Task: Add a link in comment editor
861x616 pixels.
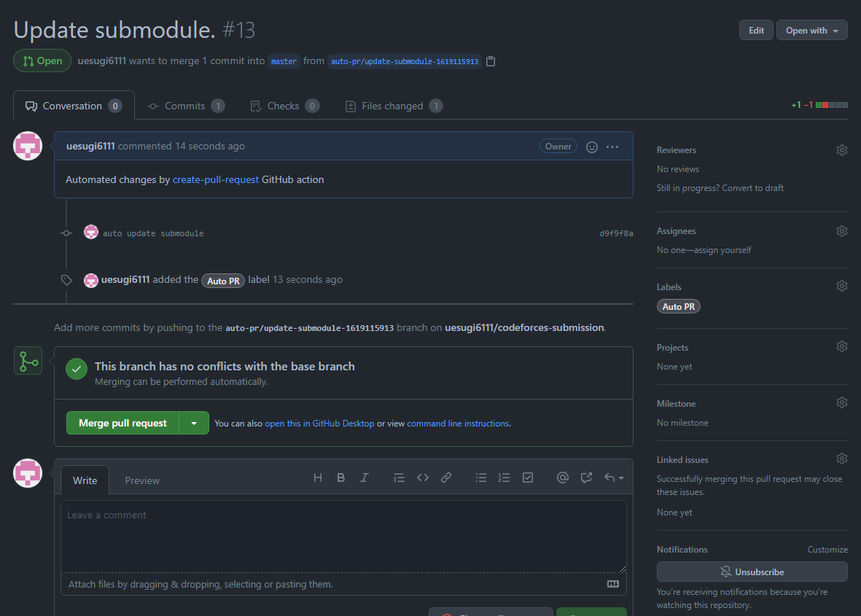Action: tap(446, 477)
